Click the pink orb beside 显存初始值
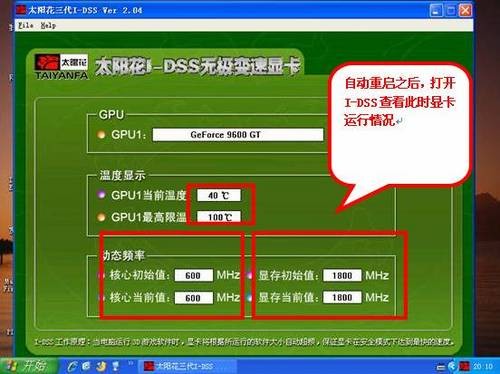 [x=250, y=275]
